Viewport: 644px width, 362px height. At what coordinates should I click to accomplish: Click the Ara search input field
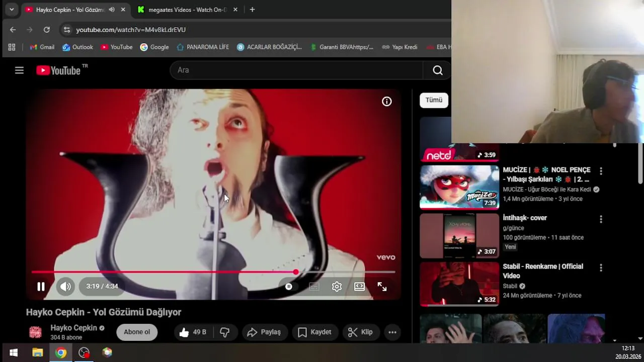(x=297, y=70)
